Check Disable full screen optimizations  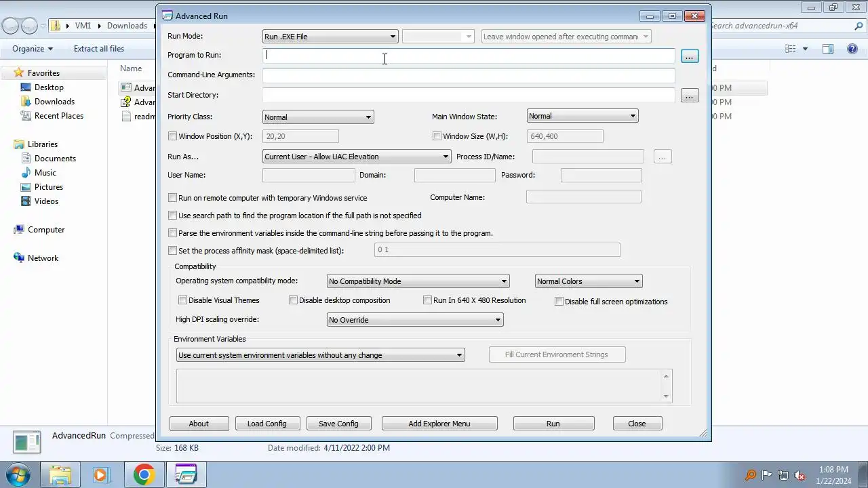coord(559,302)
